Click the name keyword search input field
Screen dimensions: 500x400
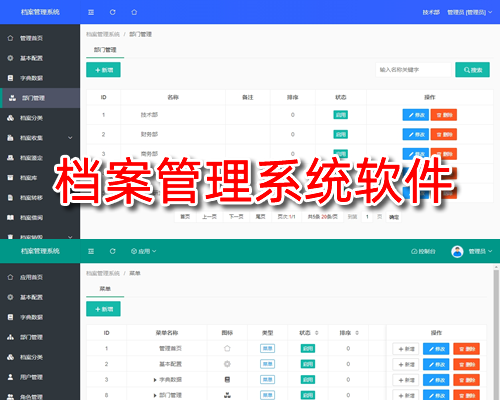click(x=413, y=70)
